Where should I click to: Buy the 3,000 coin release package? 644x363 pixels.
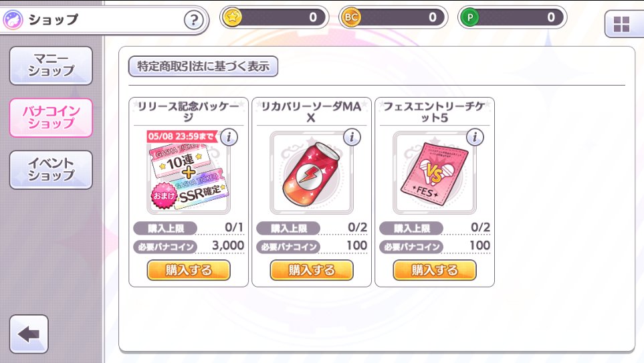(189, 270)
